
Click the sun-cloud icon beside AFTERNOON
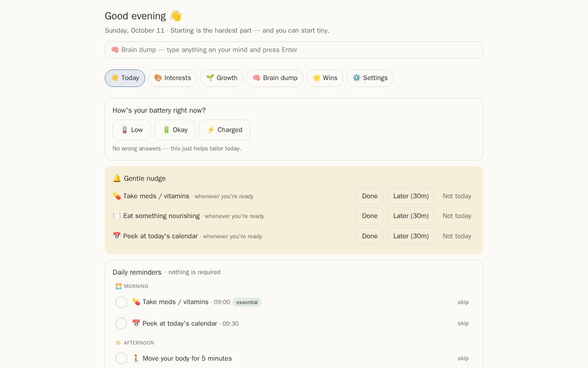tap(119, 343)
